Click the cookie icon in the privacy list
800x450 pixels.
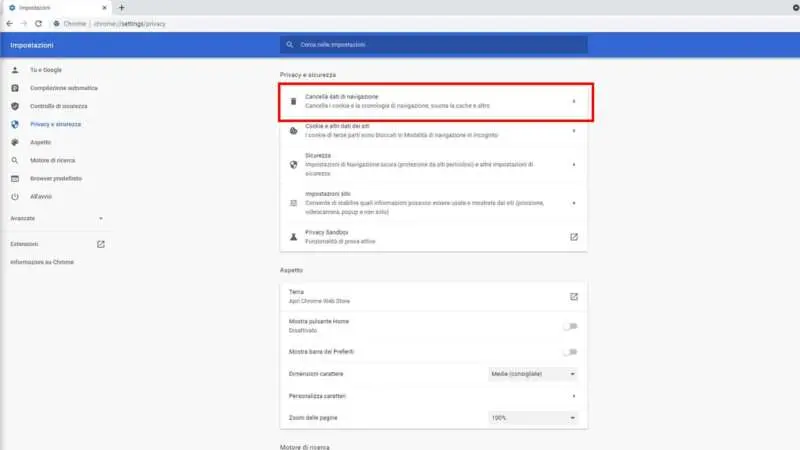pos(293,131)
